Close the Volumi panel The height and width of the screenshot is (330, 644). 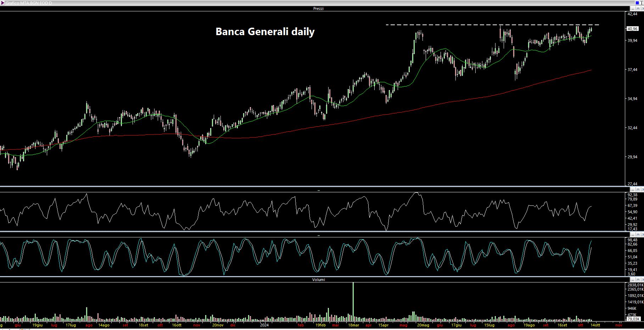643,280
